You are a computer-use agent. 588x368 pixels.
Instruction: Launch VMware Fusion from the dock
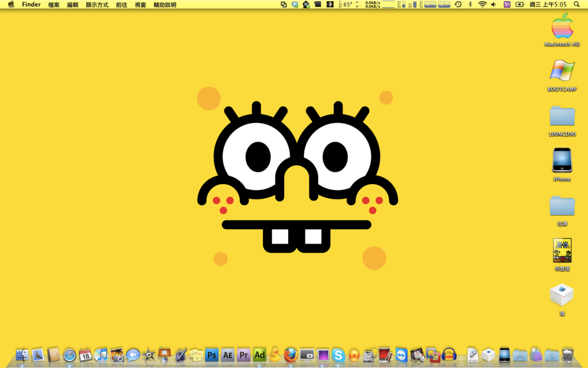(433, 355)
